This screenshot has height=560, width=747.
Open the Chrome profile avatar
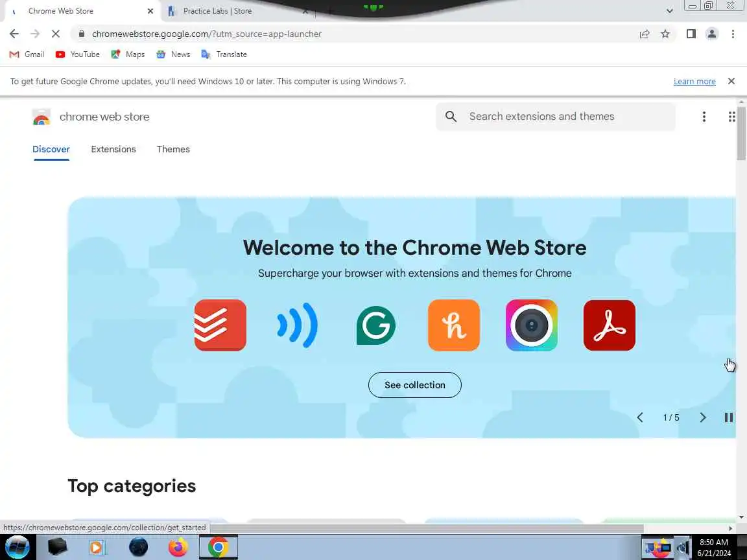[712, 34]
